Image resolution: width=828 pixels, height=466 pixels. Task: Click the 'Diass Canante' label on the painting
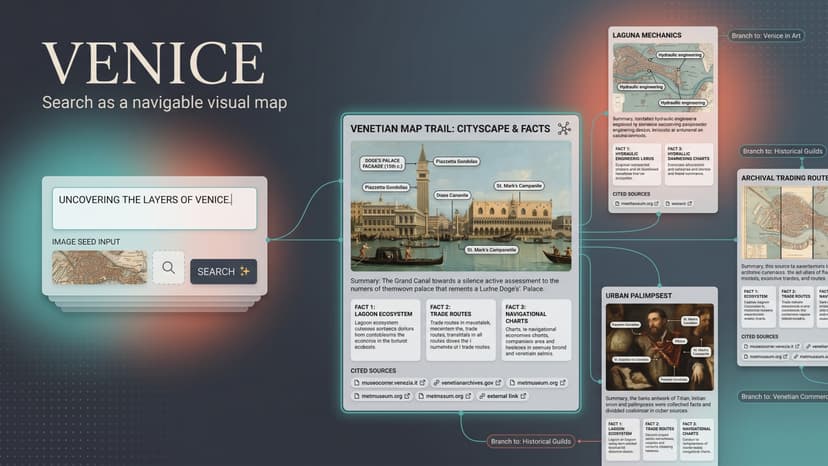point(452,195)
